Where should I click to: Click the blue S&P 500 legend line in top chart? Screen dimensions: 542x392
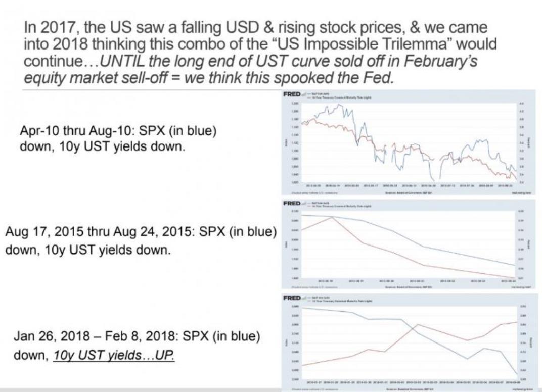[x=309, y=93]
